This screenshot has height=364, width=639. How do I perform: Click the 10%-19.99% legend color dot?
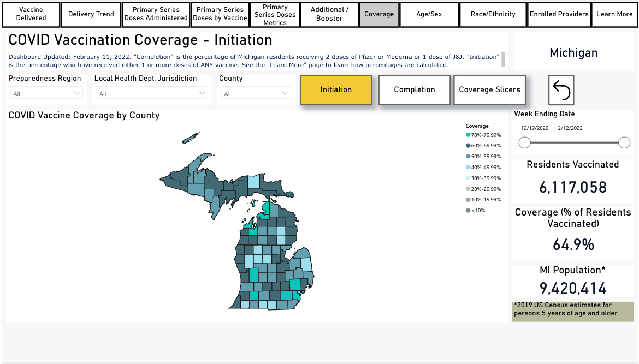tap(468, 200)
